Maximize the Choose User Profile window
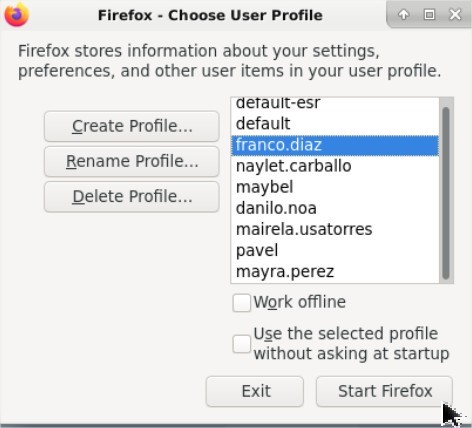Screen dimensions: 472x428 (429, 15)
